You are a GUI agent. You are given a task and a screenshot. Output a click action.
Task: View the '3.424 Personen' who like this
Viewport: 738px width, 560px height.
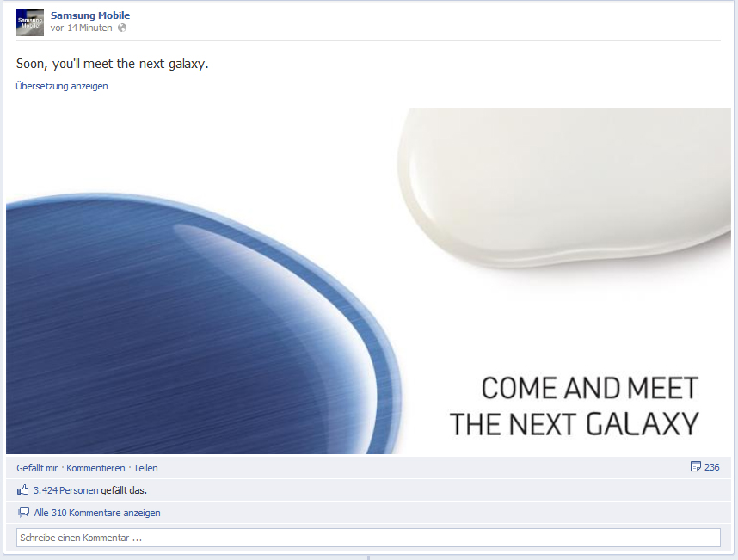pyautogui.click(x=66, y=490)
